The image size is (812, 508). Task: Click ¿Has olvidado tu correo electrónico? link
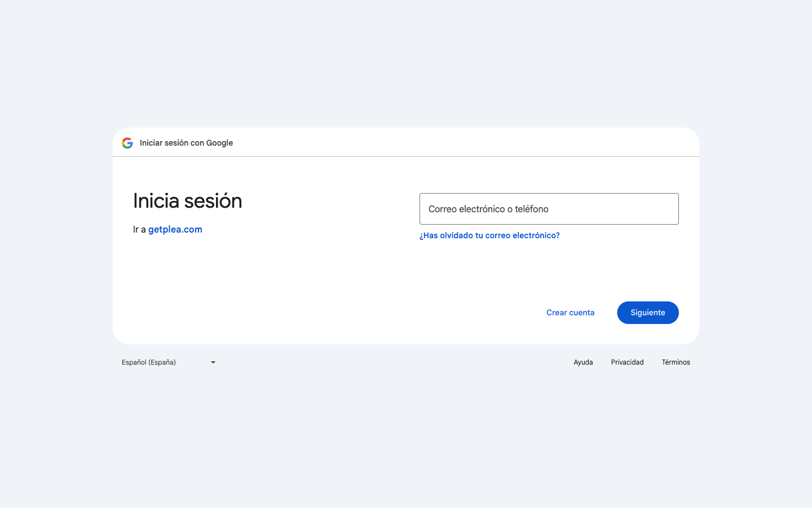(x=489, y=235)
